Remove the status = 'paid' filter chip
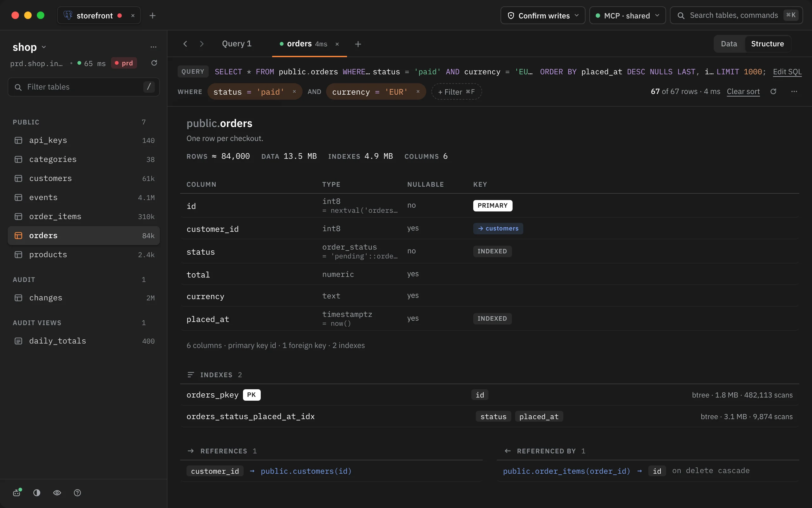This screenshot has height=508, width=812. pyautogui.click(x=294, y=91)
